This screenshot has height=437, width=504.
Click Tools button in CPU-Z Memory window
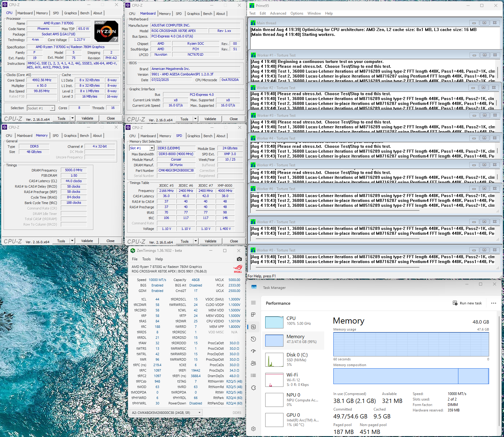click(61, 241)
